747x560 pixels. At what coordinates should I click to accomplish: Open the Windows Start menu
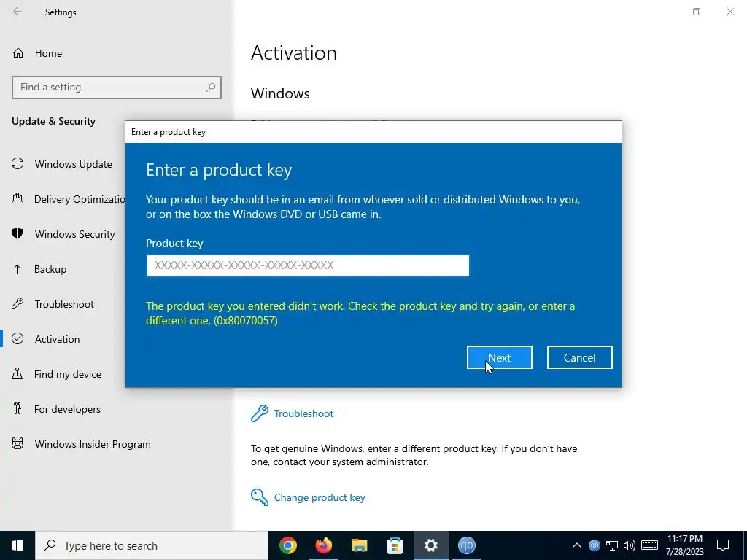click(x=18, y=545)
